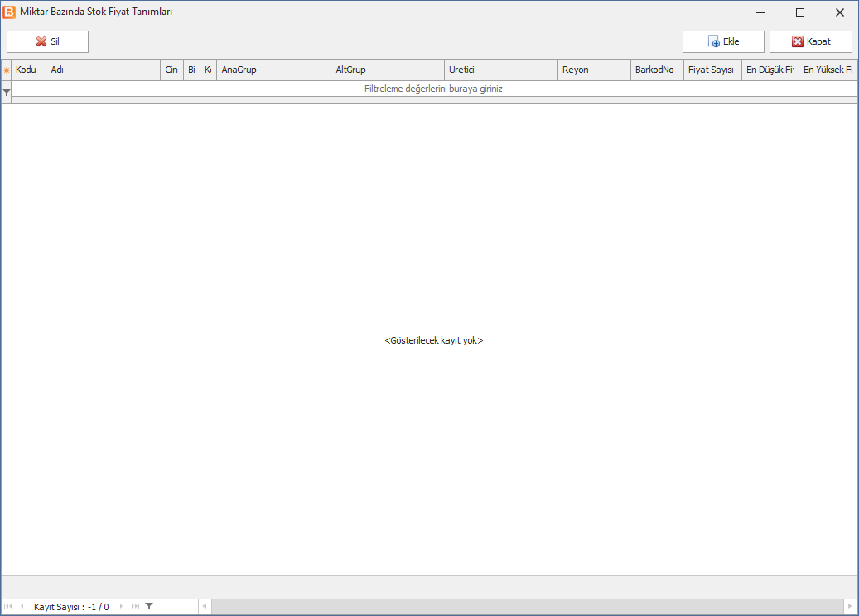Click the horizontal scrollbar left arrow
This screenshot has height=616, width=859.
pyautogui.click(x=205, y=606)
